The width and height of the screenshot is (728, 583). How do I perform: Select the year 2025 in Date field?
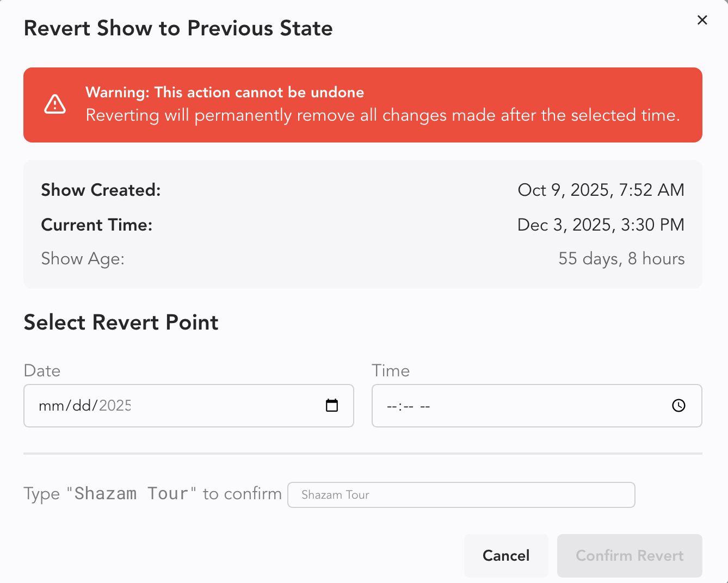click(x=115, y=406)
